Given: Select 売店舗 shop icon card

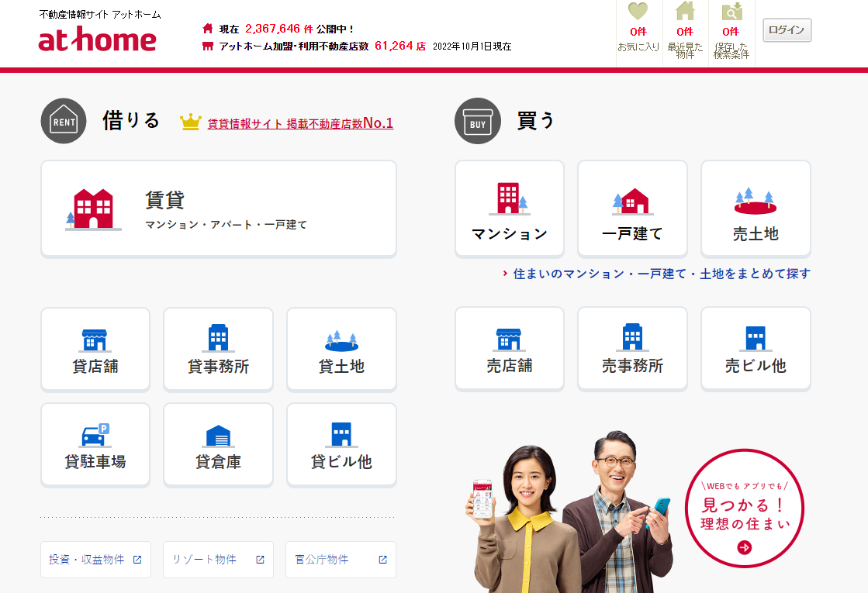Looking at the screenshot, I should coord(510,349).
